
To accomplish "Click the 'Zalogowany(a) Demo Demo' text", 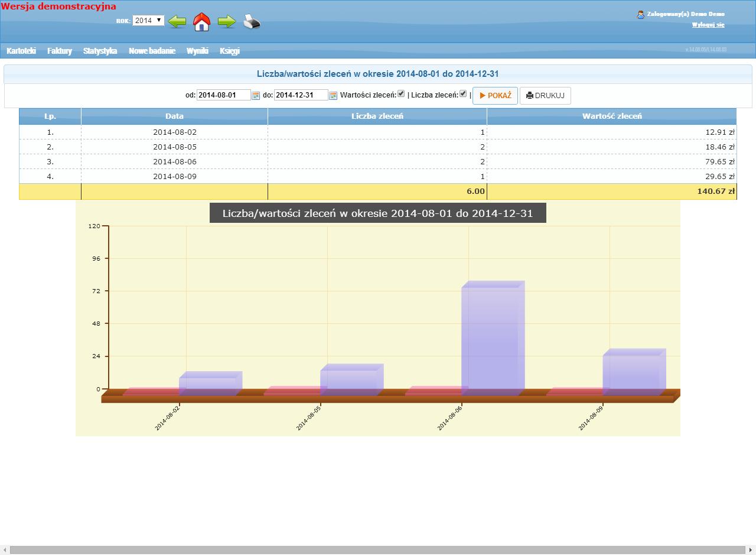I will (686, 14).
